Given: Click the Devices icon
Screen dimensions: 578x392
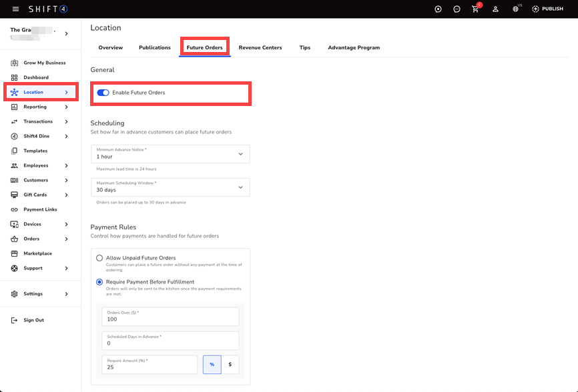Looking at the screenshot, I should point(15,224).
